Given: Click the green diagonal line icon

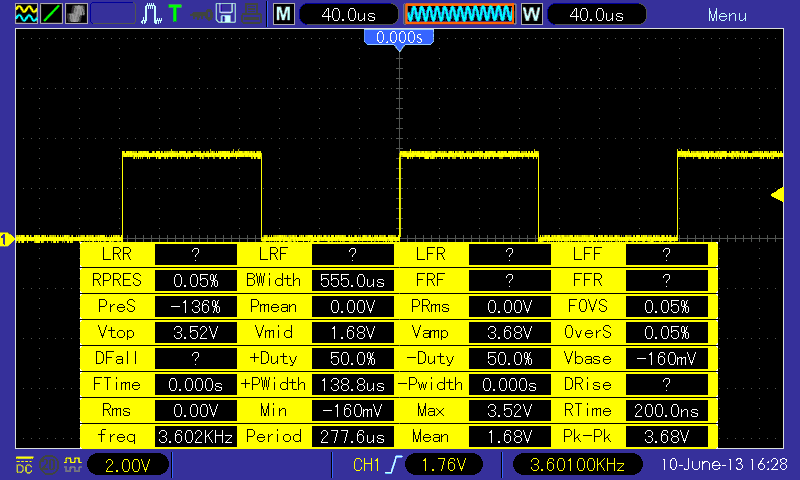Looking at the screenshot, I should [x=51, y=13].
